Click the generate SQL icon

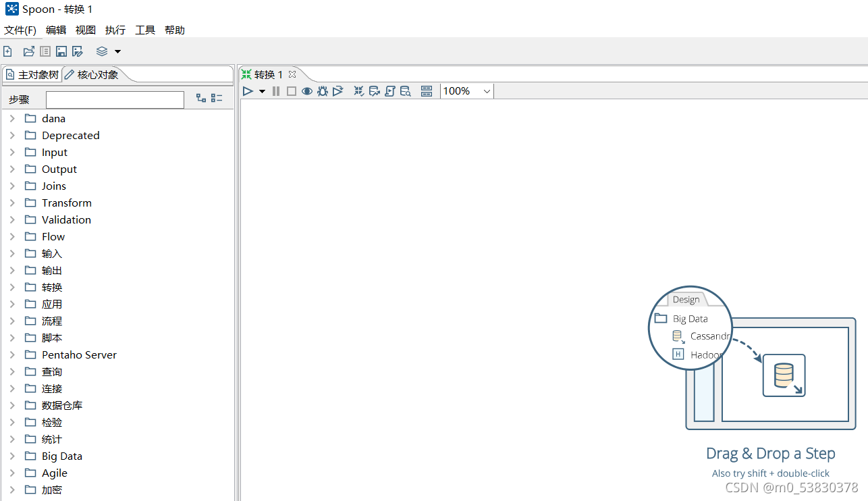[x=390, y=91]
